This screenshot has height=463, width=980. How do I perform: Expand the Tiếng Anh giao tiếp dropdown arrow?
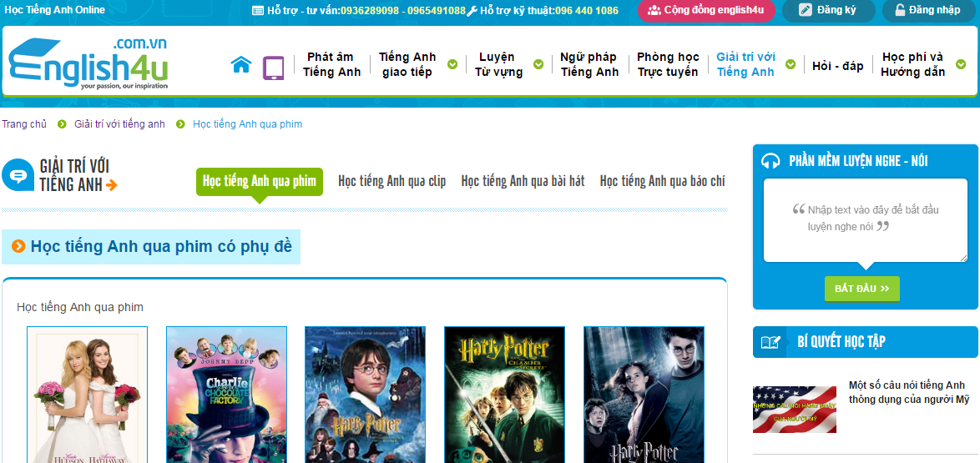(452, 64)
